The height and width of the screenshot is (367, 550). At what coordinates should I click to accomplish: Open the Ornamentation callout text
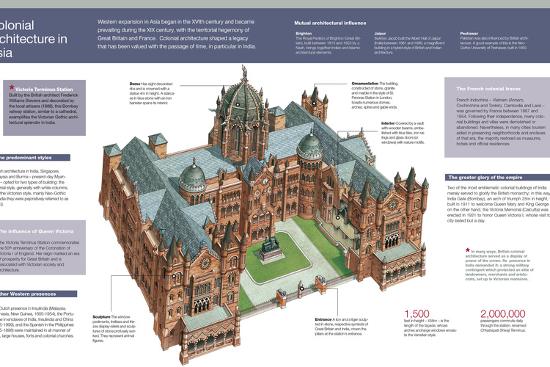point(375,95)
